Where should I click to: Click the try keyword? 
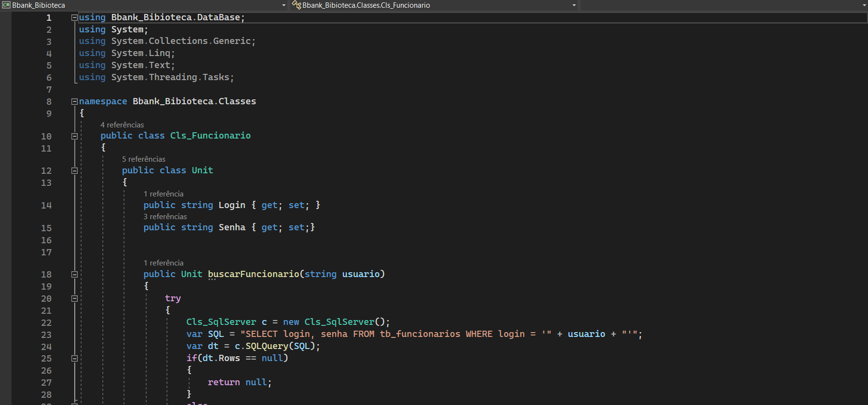[173, 298]
